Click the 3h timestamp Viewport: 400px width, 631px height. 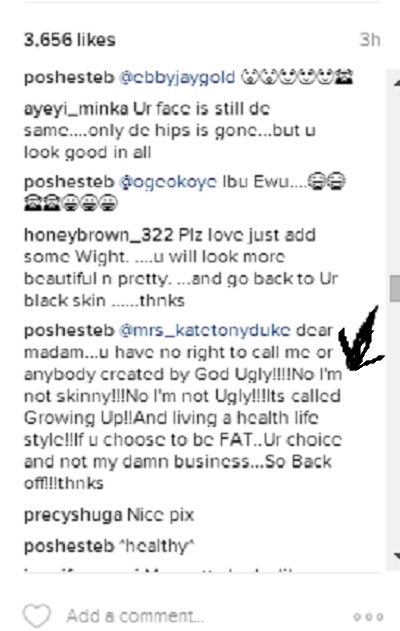[370, 40]
